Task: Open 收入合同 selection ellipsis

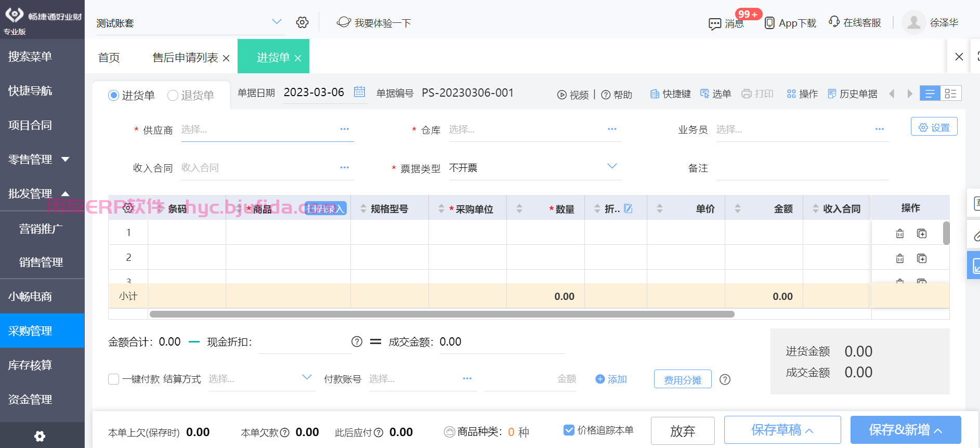Action: coord(344,167)
